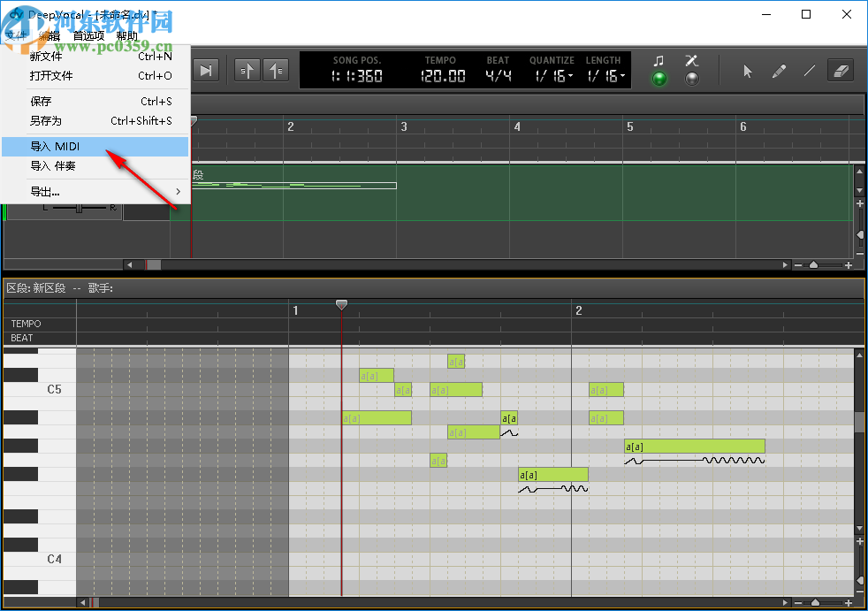
Task: Click the jump-to-start marker icon
Action: (248, 69)
